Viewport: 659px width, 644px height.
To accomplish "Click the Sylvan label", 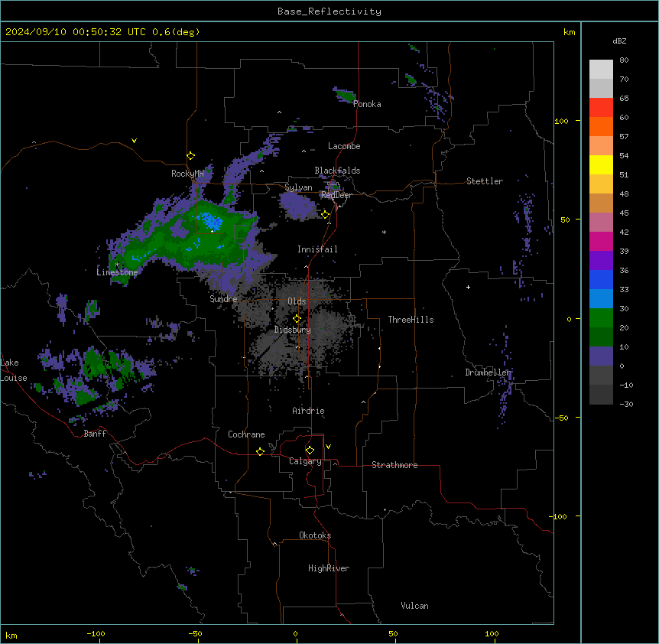I will (x=298, y=187).
